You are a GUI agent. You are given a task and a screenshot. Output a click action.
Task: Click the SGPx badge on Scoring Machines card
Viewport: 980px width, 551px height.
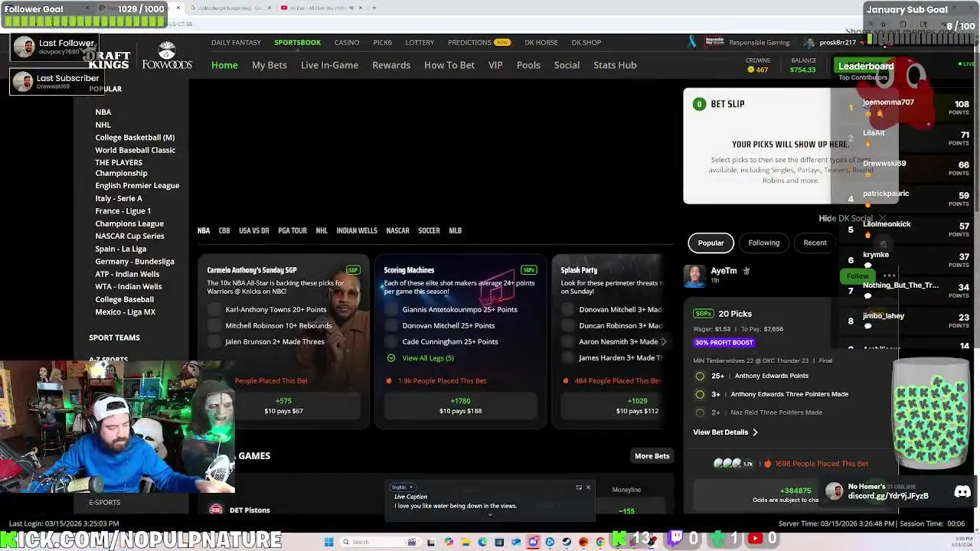tap(529, 270)
